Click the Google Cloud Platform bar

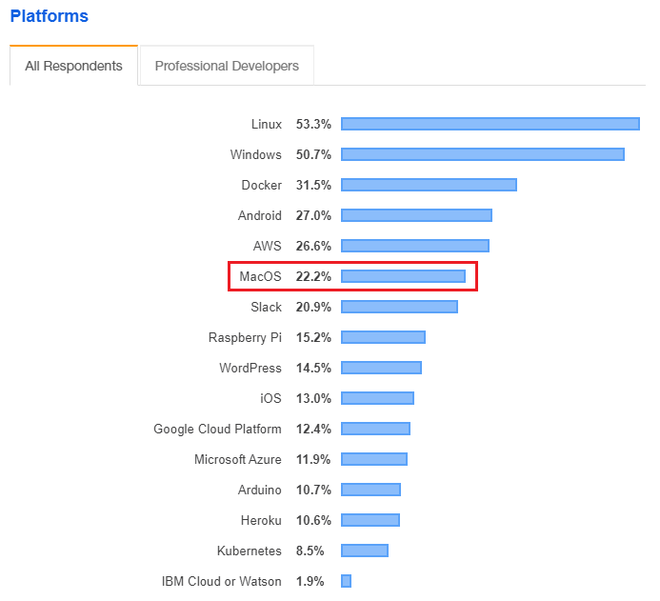(376, 428)
